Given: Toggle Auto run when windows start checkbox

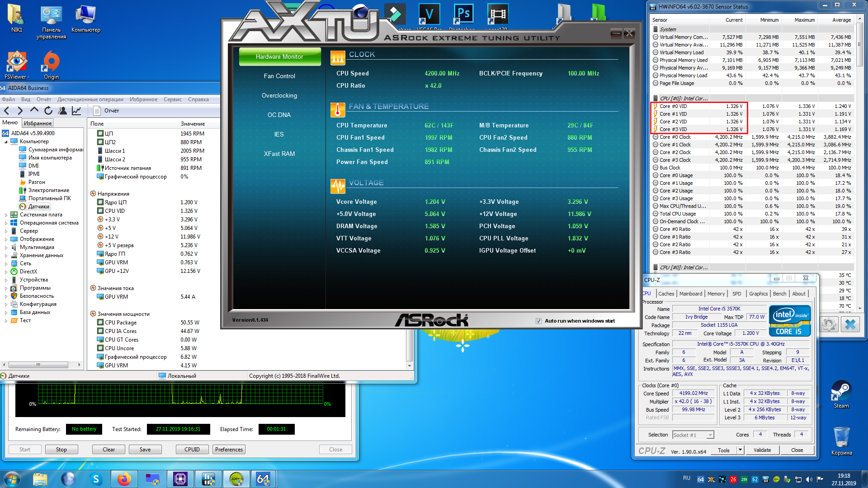Looking at the screenshot, I should click(x=538, y=321).
